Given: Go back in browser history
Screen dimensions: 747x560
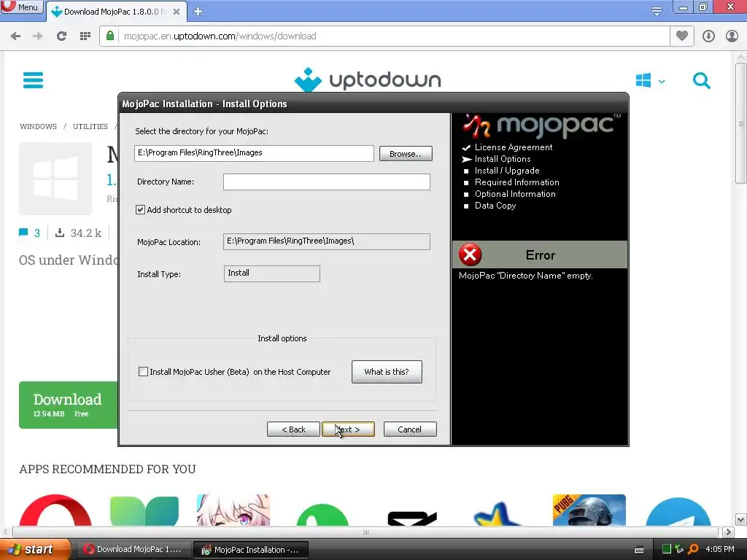Looking at the screenshot, I should click(16, 36).
